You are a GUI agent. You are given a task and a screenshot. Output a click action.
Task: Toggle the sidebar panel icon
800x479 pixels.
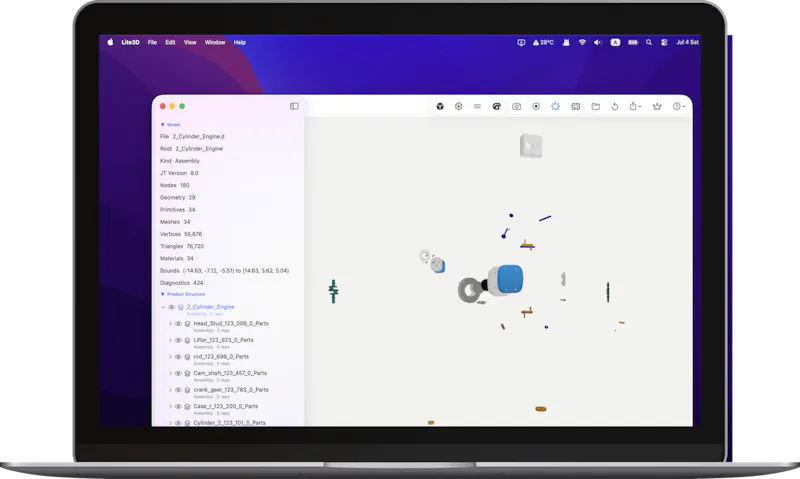(294, 106)
